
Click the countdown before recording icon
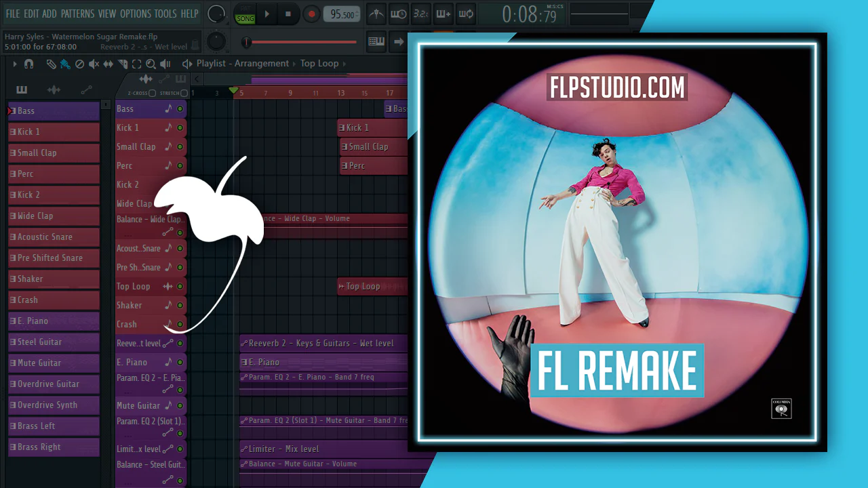420,14
